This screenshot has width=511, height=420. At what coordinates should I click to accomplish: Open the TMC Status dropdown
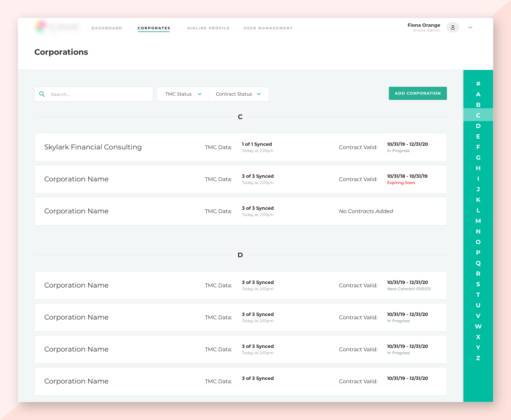(183, 94)
